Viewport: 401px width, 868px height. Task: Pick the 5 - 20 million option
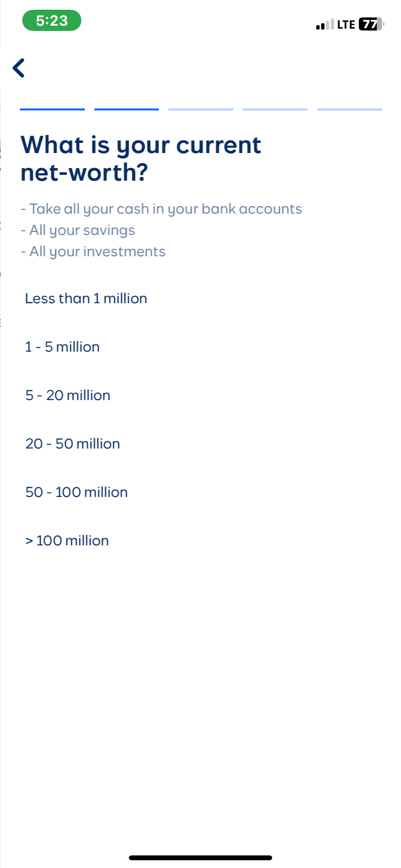[x=68, y=395]
